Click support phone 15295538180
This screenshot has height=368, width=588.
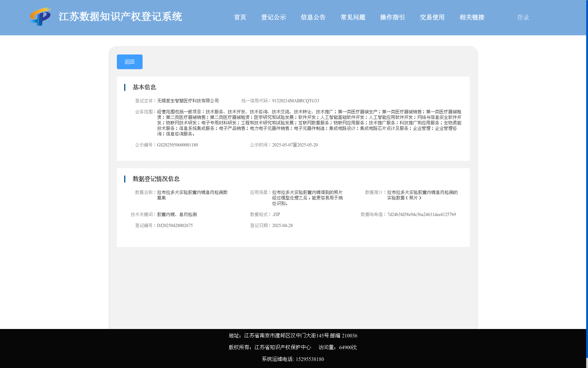pos(310,359)
